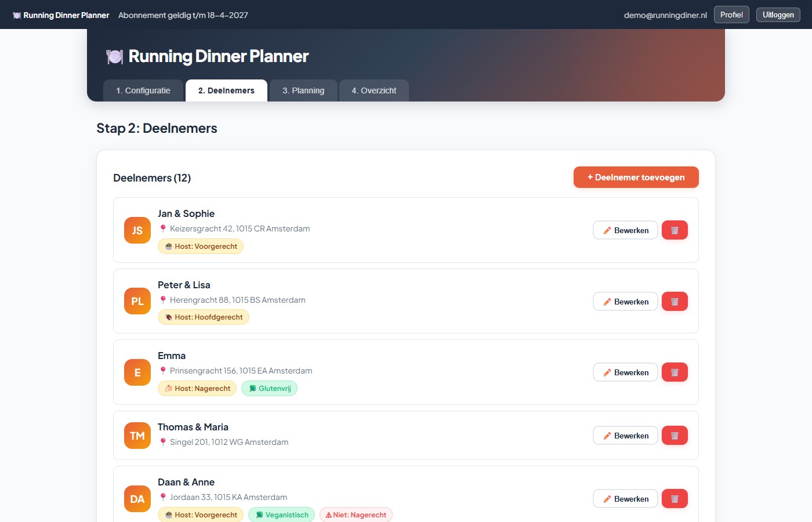Edit Thomas & Maria via Bewerken
This screenshot has height=522, width=812.
pos(625,436)
